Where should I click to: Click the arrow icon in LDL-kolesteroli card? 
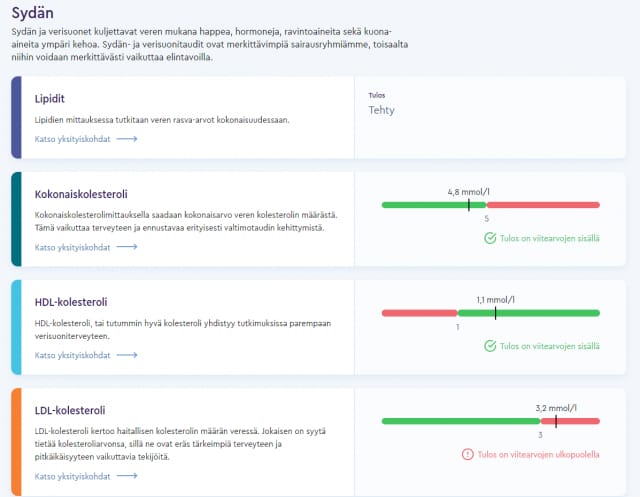click(127, 477)
